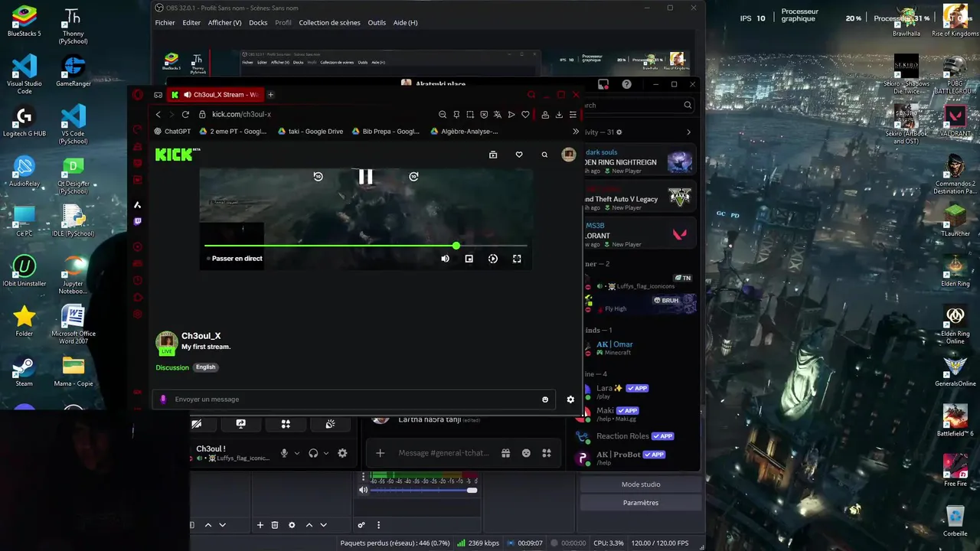Open Docks menu in OBS
This screenshot has width=980, height=551.
(258, 23)
